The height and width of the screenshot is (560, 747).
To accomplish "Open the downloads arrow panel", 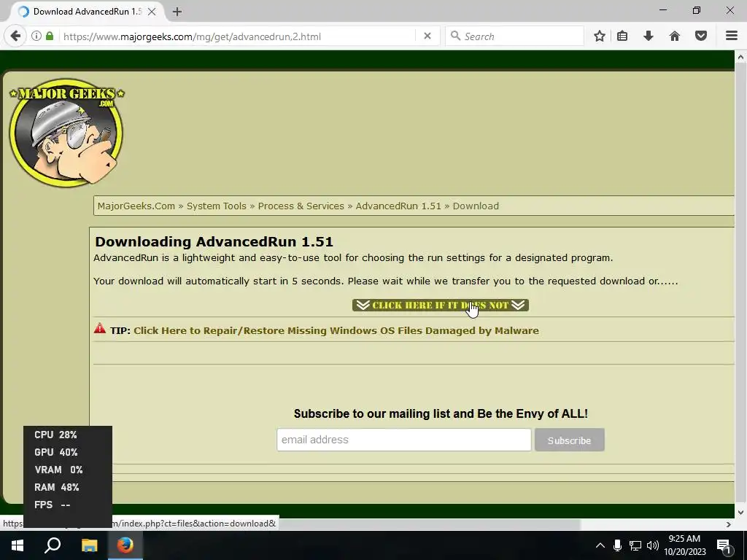I will pyautogui.click(x=649, y=36).
